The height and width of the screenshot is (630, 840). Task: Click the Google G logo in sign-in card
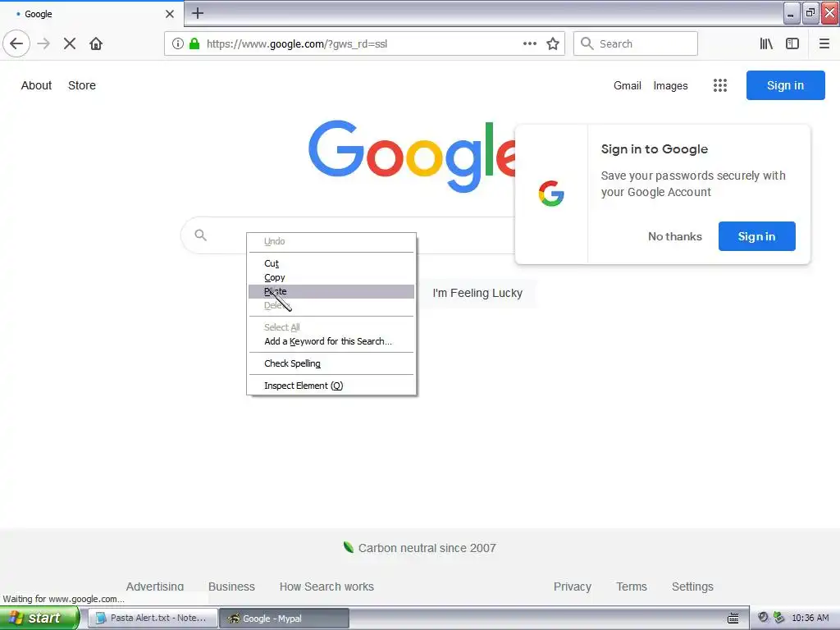551,194
